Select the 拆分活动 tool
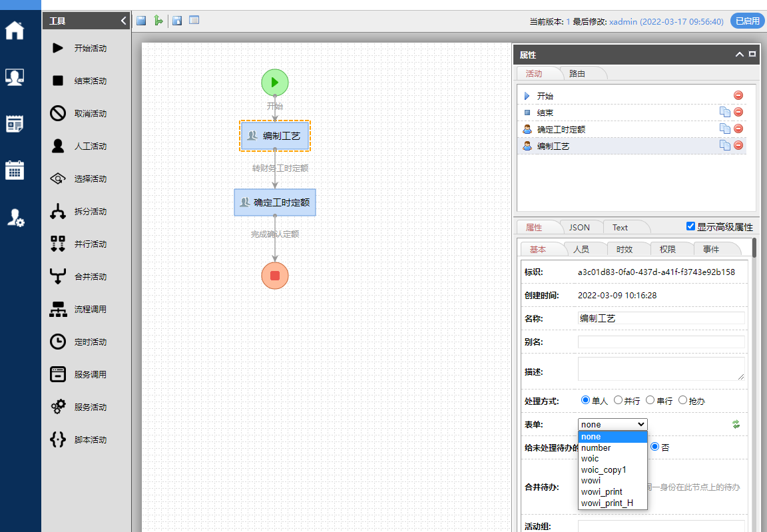The image size is (767, 532). 79,212
